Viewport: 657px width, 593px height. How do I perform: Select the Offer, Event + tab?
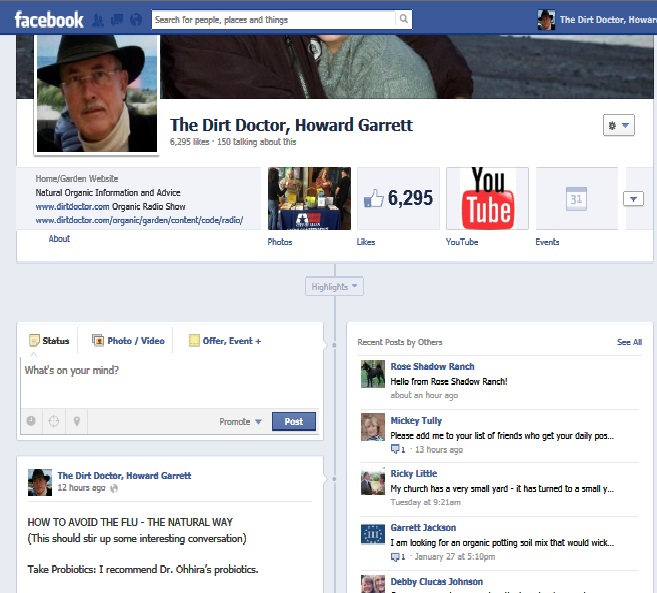tap(225, 341)
